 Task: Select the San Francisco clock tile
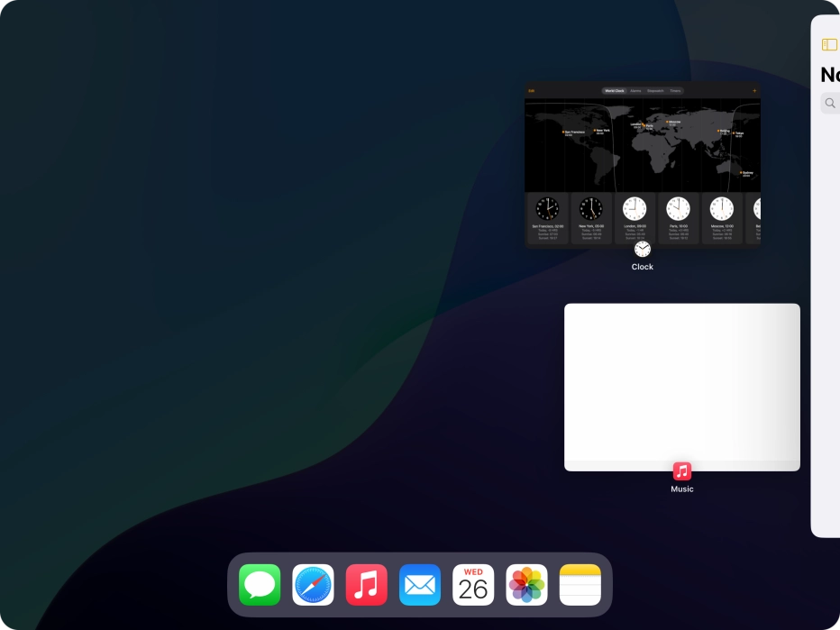tap(547, 218)
